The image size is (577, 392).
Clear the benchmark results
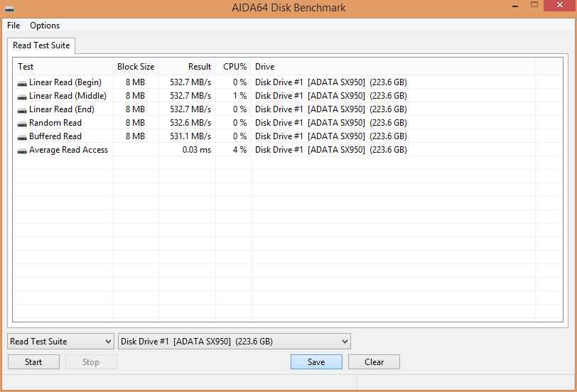(x=374, y=362)
